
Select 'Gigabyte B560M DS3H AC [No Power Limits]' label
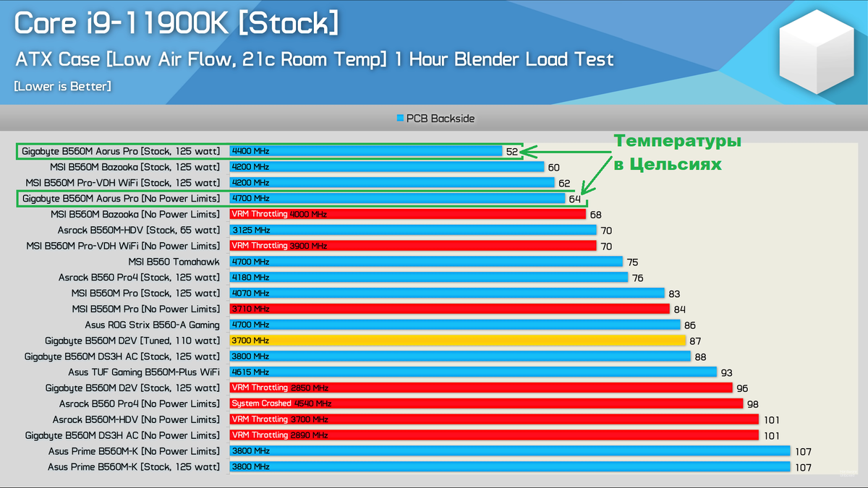122,435
